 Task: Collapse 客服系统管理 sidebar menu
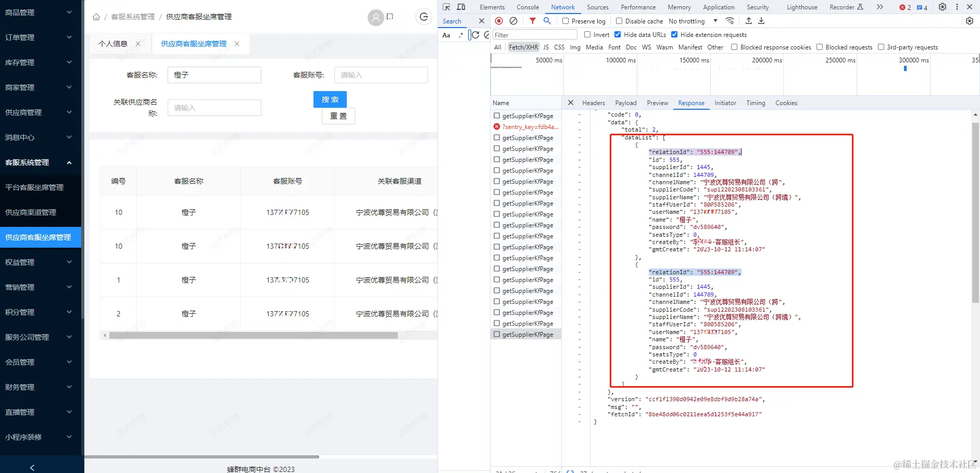(41, 162)
